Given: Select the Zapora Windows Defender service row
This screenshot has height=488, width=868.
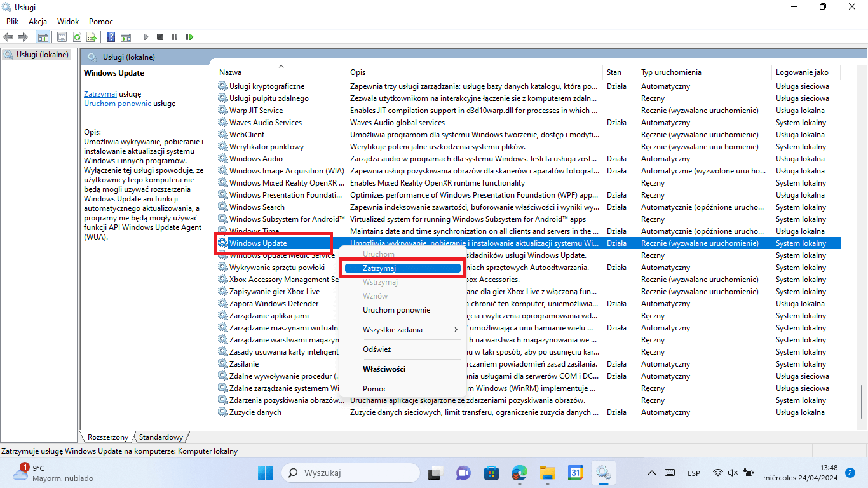Looking at the screenshot, I should tap(529, 304).
